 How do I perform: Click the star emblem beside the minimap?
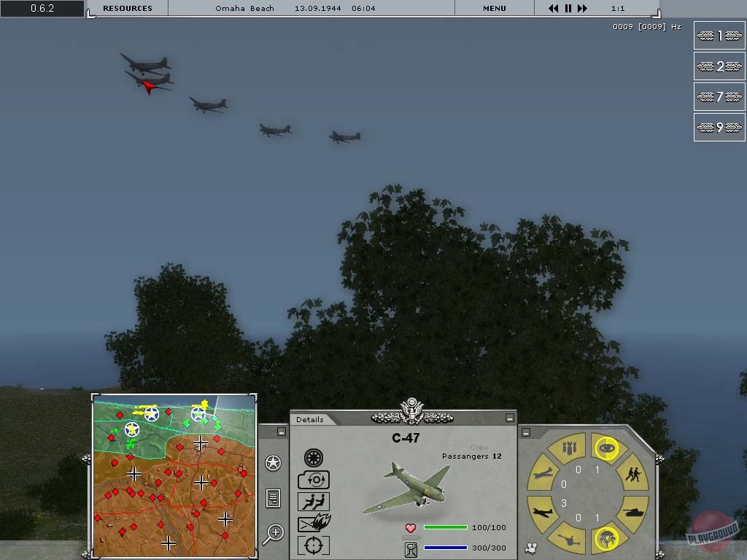click(x=274, y=463)
